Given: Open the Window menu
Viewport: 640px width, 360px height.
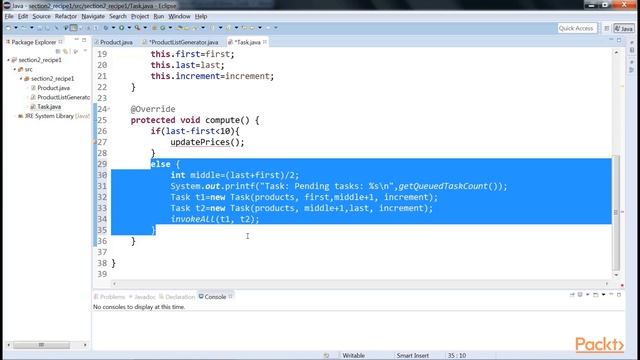Looking at the screenshot, I should 179,16.
